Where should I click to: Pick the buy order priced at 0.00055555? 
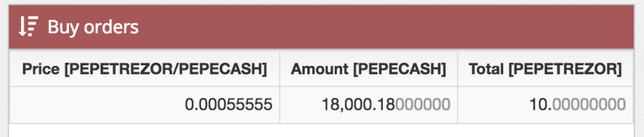pos(321,105)
